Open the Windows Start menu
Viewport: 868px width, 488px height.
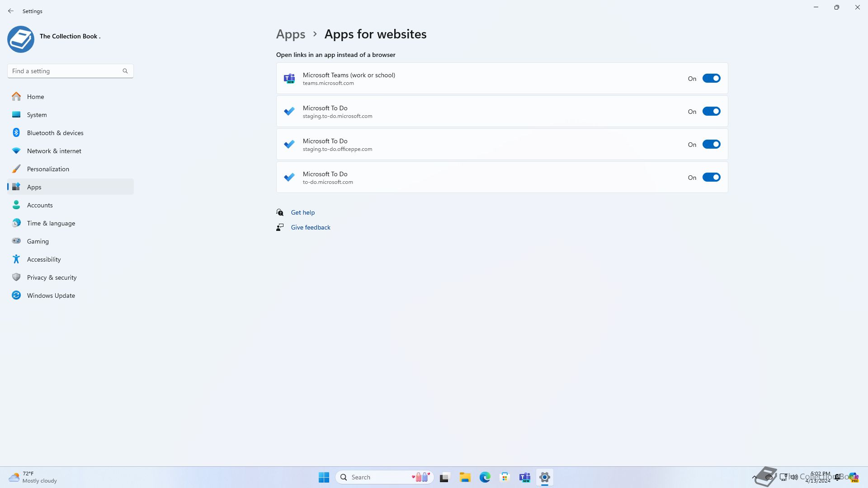point(324,477)
